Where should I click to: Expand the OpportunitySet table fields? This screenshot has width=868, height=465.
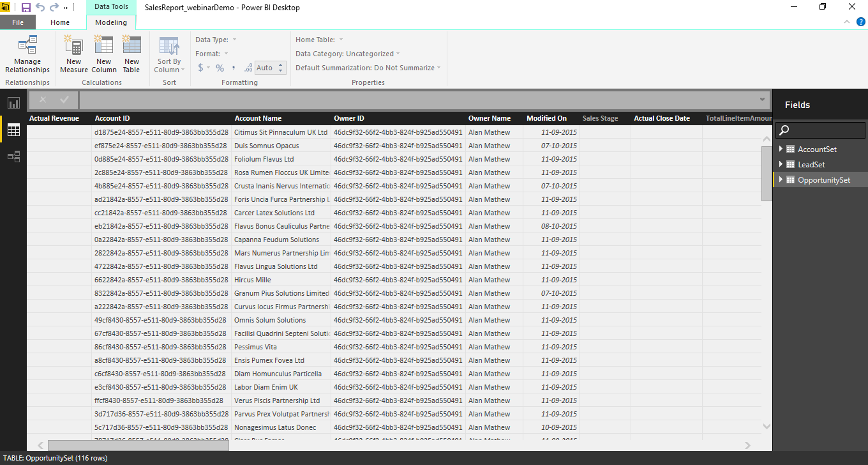click(x=780, y=179)
